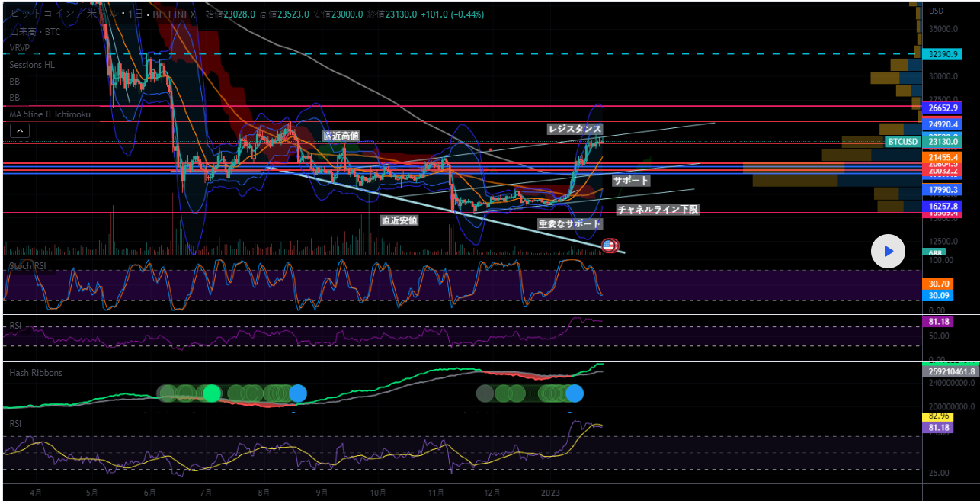Select the レジスタンス text annotation
Screen dimensions: 980x501
(575, 129)
